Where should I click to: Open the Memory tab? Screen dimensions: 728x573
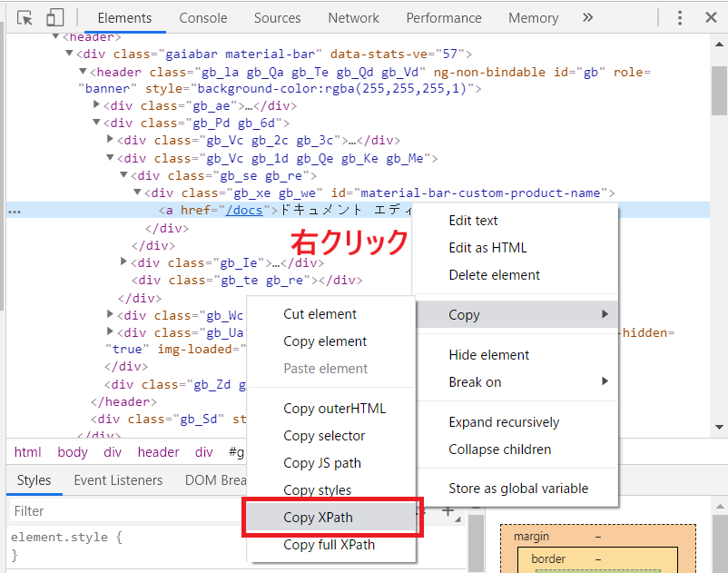[533, 18]
